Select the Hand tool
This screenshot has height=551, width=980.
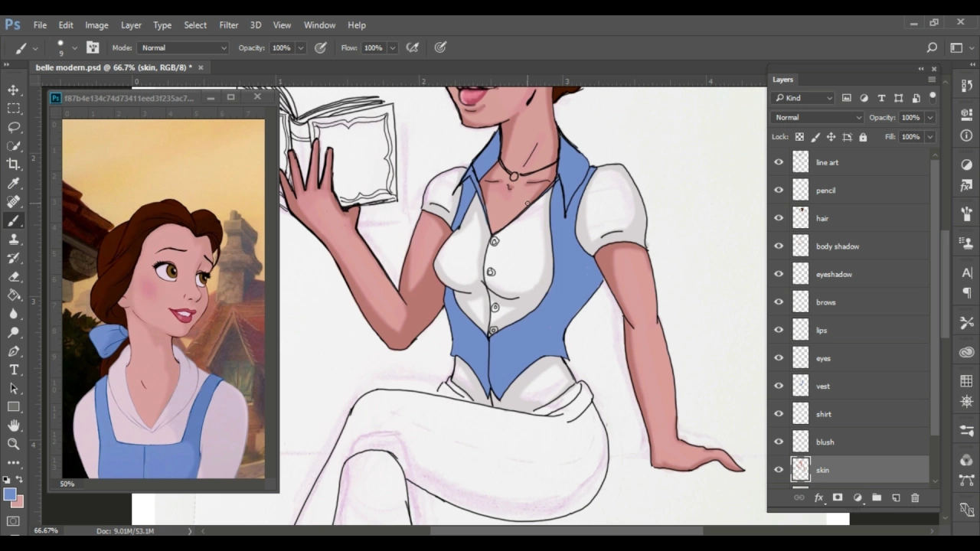(14, 425)
